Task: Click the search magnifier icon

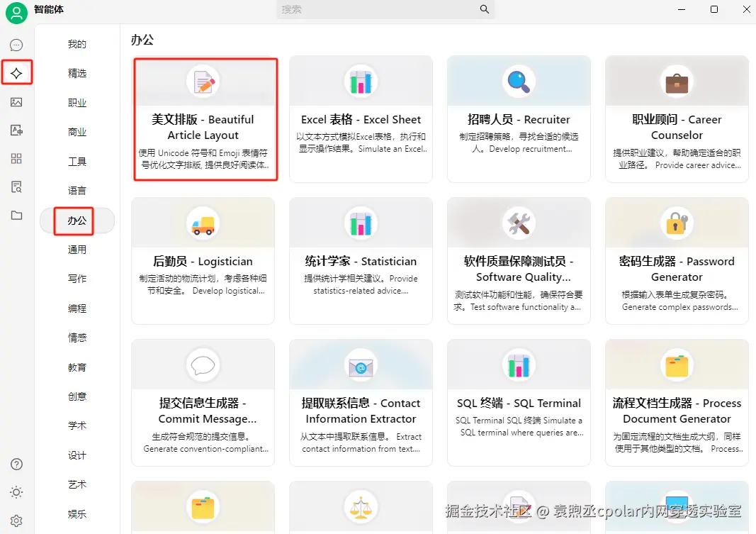Action: (x=485, y=9)
